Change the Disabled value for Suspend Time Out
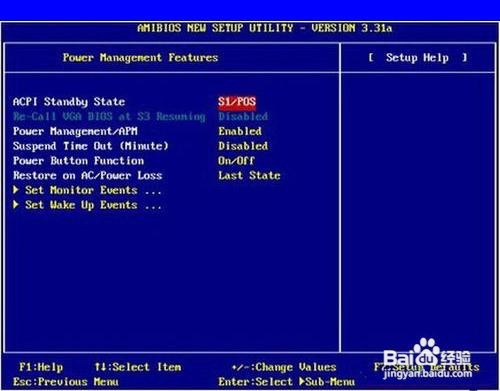Screen dimensions: 500x391 (x=243, y=146)
